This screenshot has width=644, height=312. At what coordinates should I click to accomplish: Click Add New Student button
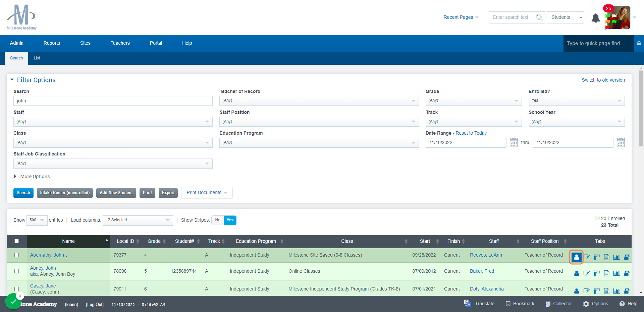pos(116,193)
